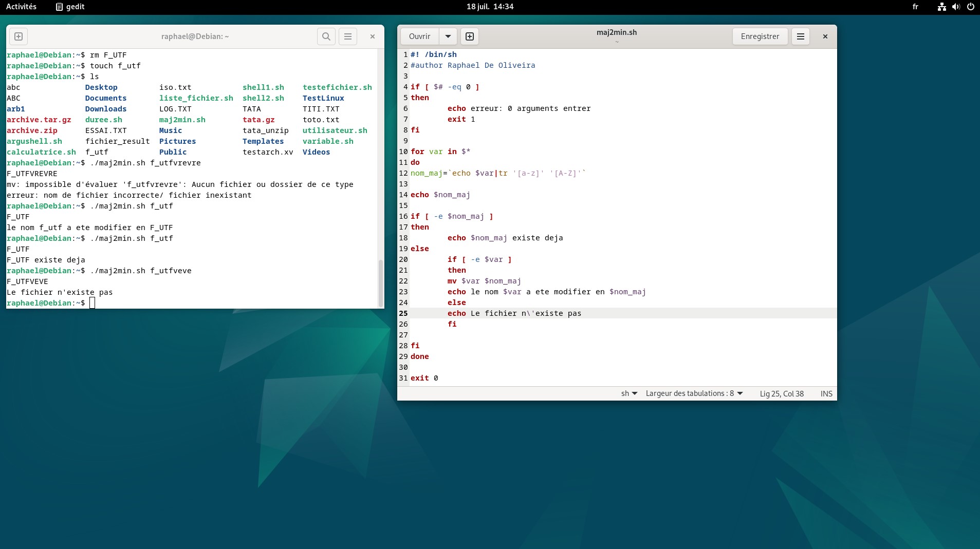
Task: Open a new terminal tab
Action: (x=19, y=36)
